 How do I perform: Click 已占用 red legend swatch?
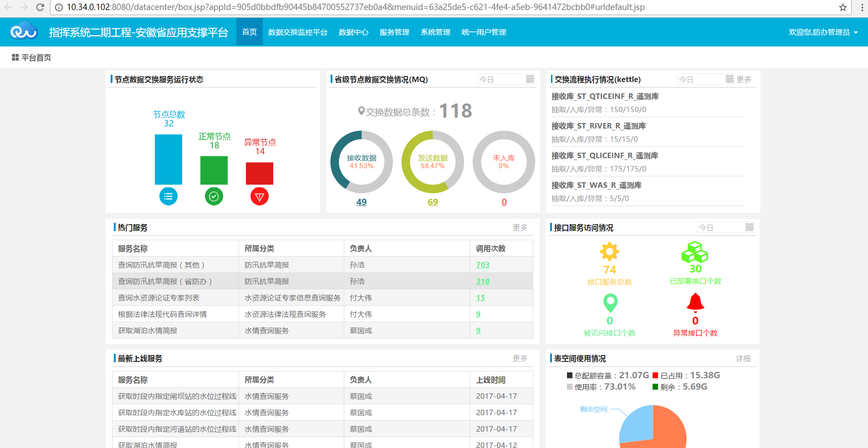click(x=655, y=376)
